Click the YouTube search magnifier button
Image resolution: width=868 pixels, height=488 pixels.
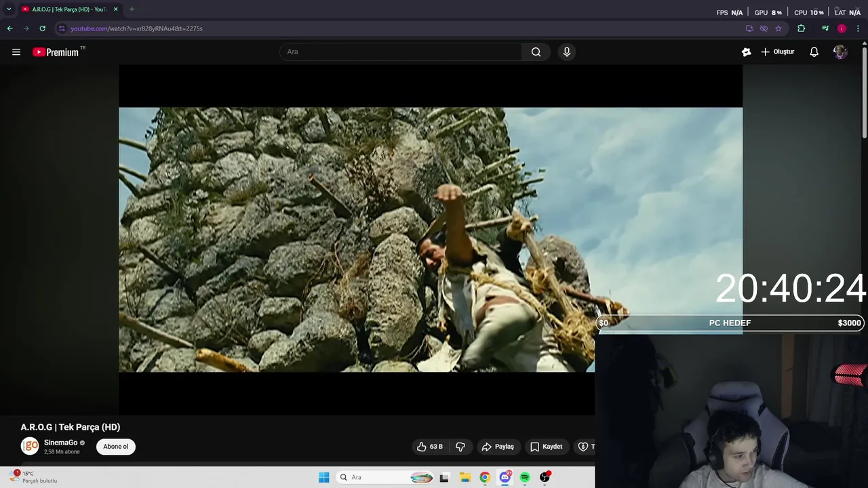536,52
